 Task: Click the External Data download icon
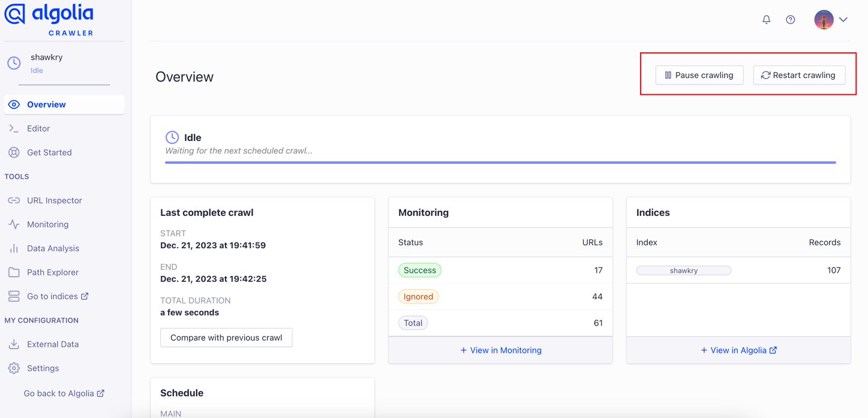[14, 344]
